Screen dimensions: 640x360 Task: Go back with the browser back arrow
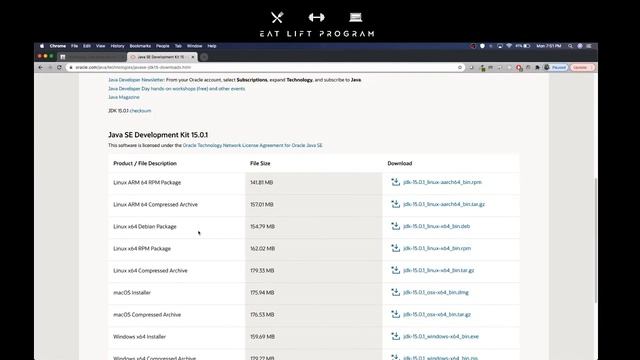coord(40,67)
